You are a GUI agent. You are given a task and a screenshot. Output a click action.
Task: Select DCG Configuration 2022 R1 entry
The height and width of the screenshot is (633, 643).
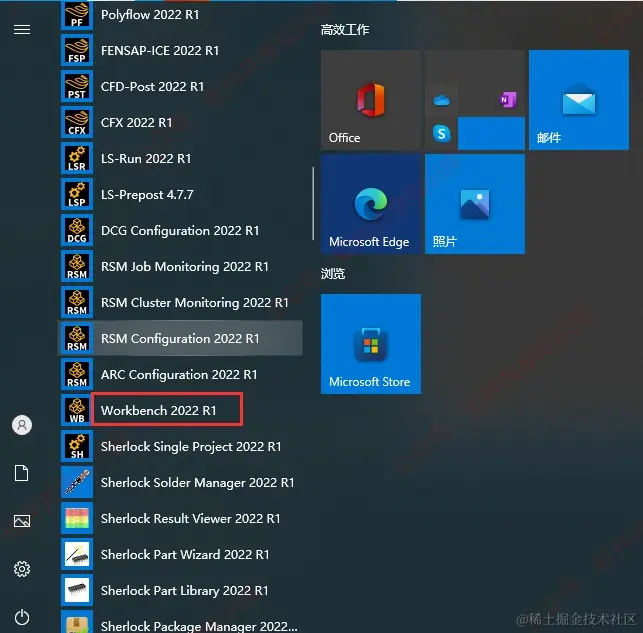[x=180, y=230]
